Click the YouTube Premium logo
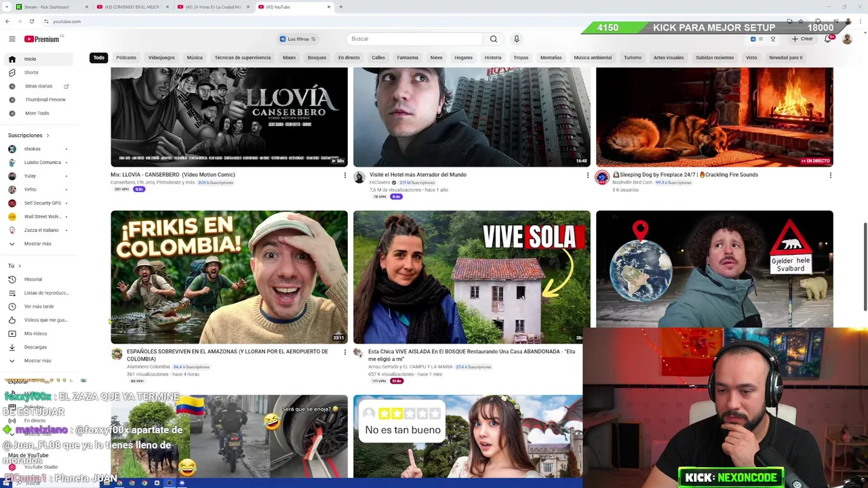 point(42,39)
